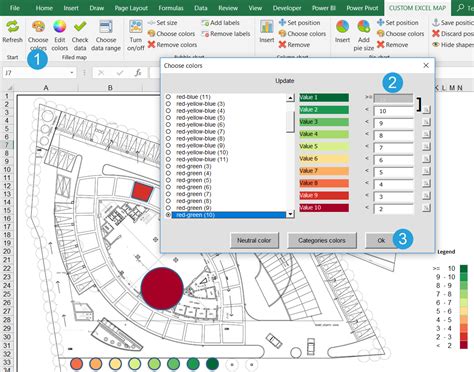Screen dimensions: 474x372
Task: Open the File tab
Action: pos(14,8)
